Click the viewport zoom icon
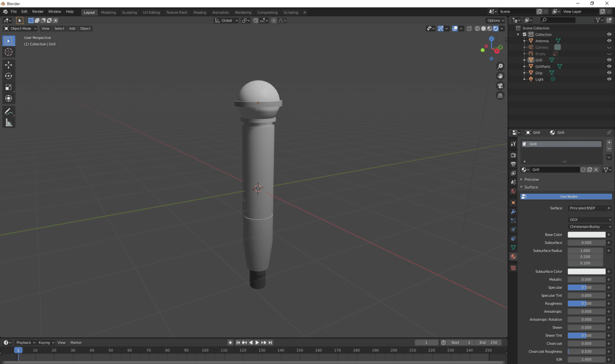615x364 pixels. click(x=500, y=66)
